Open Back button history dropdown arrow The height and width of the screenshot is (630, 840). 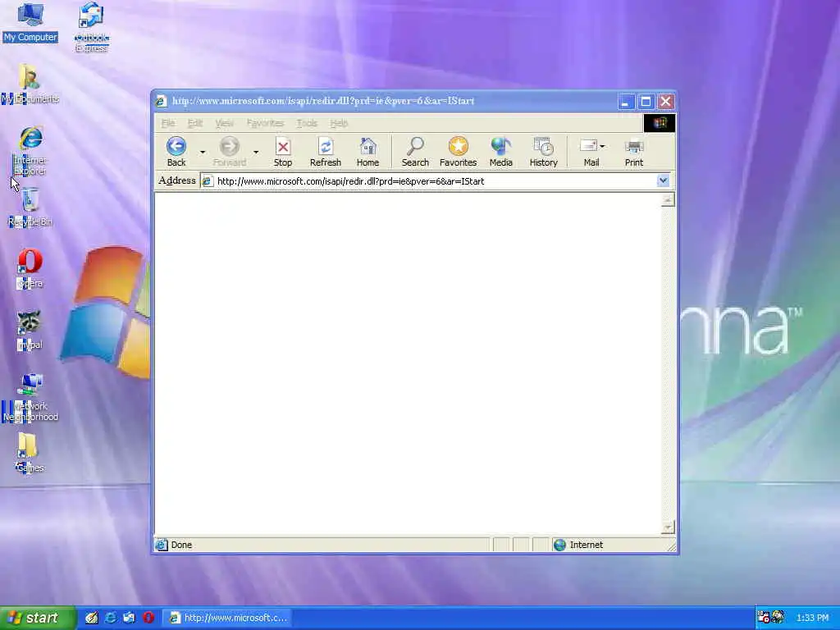203,152
